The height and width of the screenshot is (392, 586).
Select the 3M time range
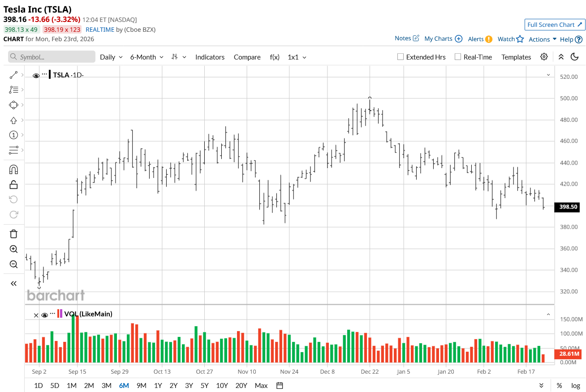[x=106, y=385]
